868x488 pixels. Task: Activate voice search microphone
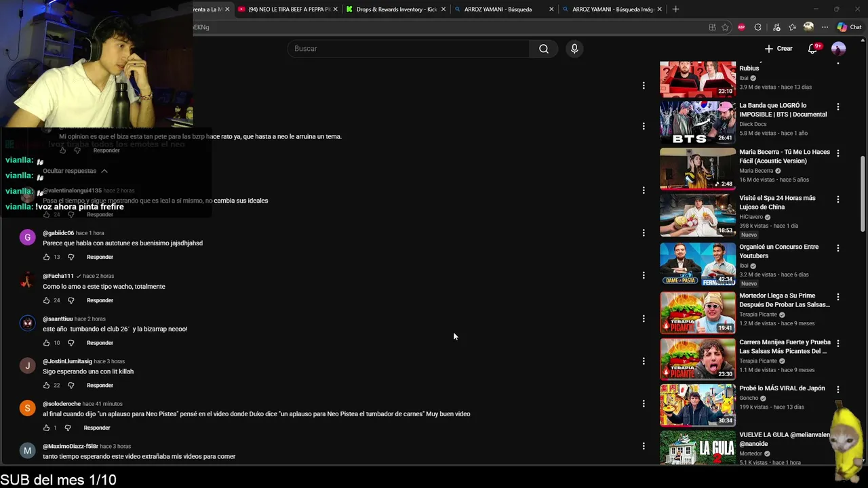tap(574, 49)
